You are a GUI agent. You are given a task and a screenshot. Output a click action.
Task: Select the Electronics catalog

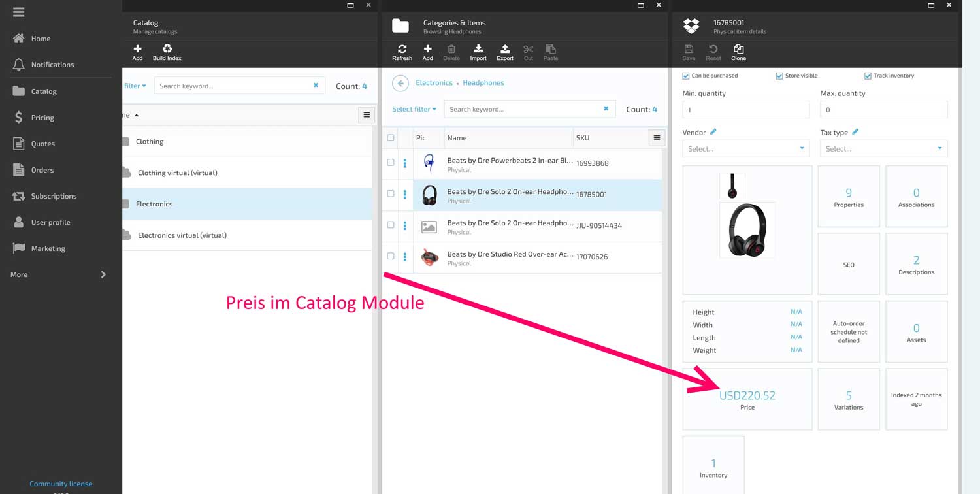tap(247, 204)
